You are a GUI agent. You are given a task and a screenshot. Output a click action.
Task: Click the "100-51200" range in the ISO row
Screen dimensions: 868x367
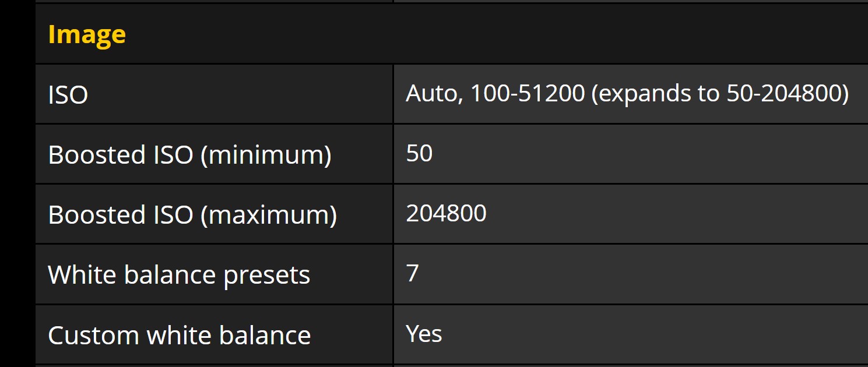click(x=527, y=94)
